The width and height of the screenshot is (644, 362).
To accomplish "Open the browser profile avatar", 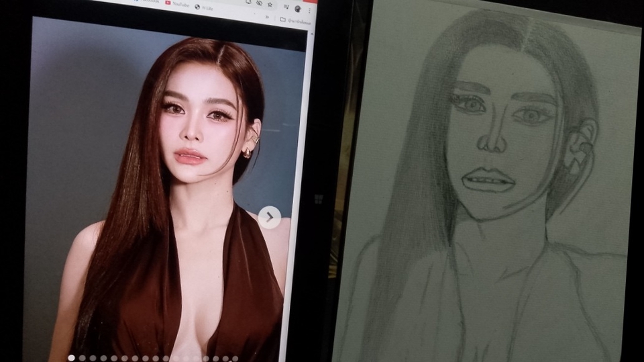I will tap(298, 9).
